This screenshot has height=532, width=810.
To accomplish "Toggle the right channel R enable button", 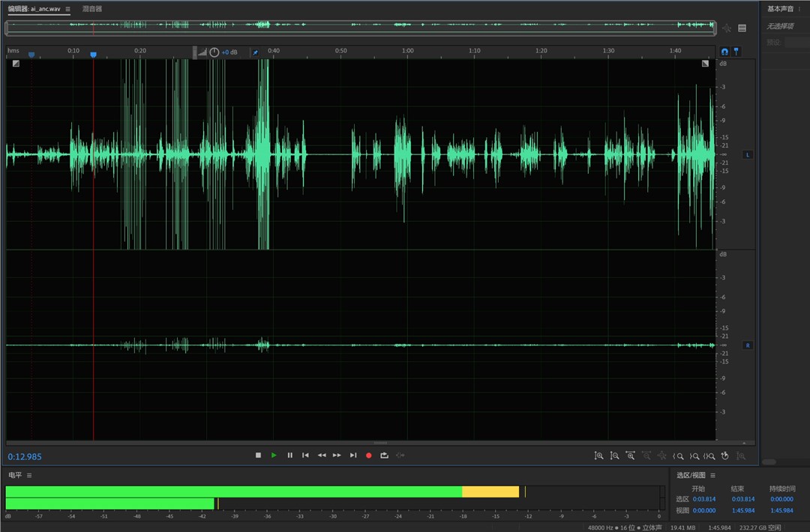I will (747, 345).
